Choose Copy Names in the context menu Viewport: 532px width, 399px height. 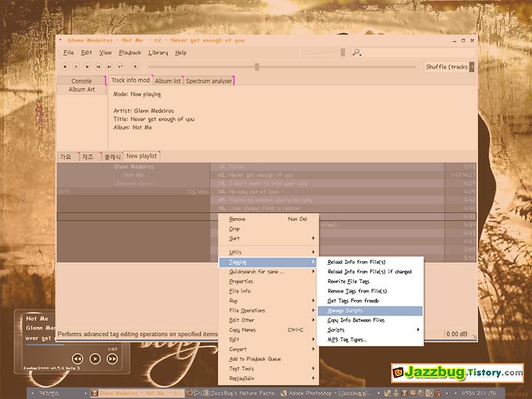click(268, 330)
